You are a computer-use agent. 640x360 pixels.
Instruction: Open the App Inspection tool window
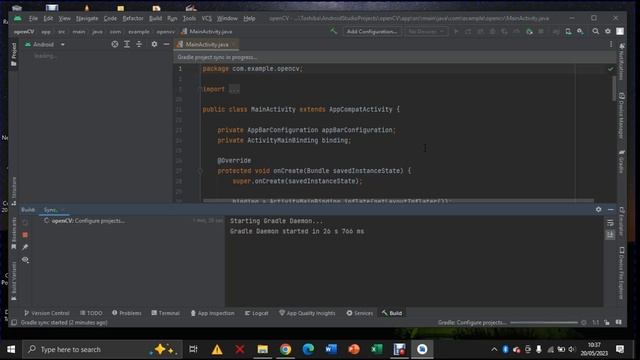[x=212, y=313]
